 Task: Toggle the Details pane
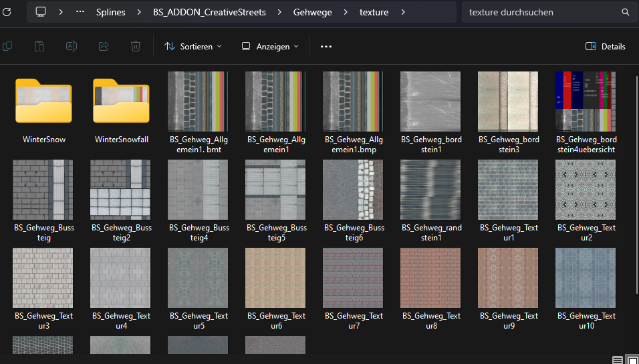point(605,46)
